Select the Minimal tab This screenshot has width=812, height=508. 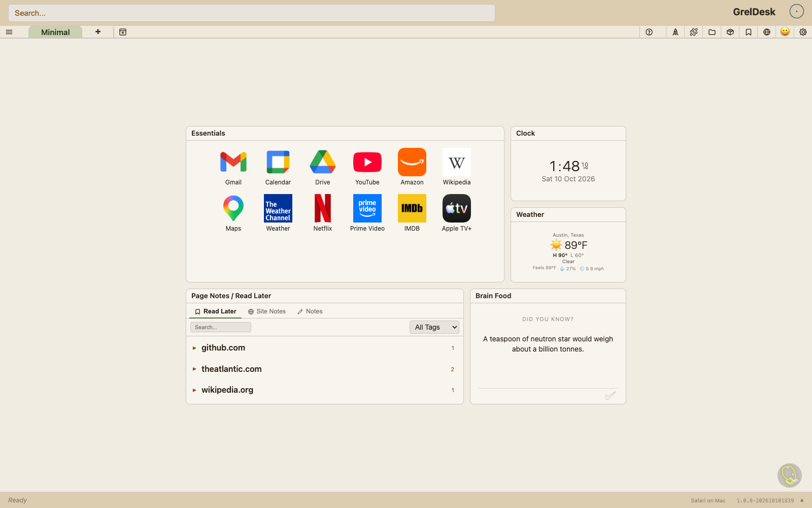pos(55,32)
